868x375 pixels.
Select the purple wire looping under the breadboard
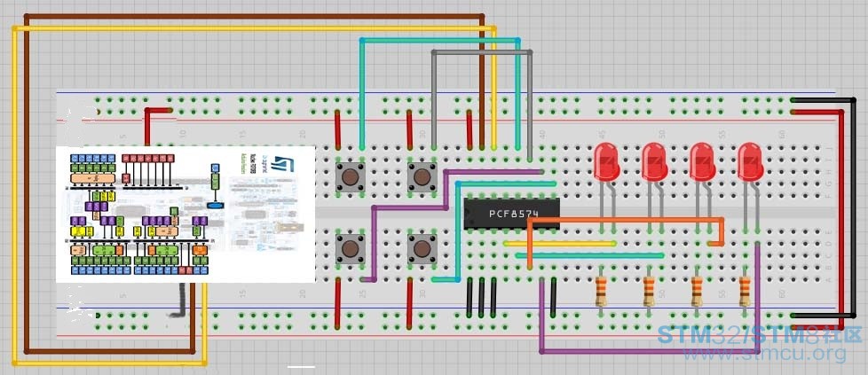[648, 351]
